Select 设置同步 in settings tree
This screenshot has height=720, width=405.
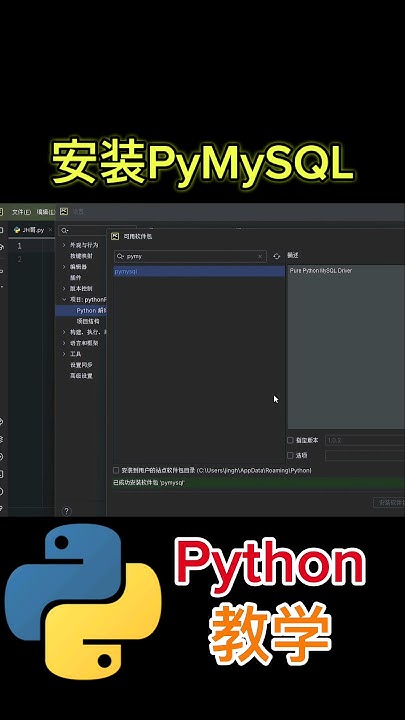coord(81,365)
